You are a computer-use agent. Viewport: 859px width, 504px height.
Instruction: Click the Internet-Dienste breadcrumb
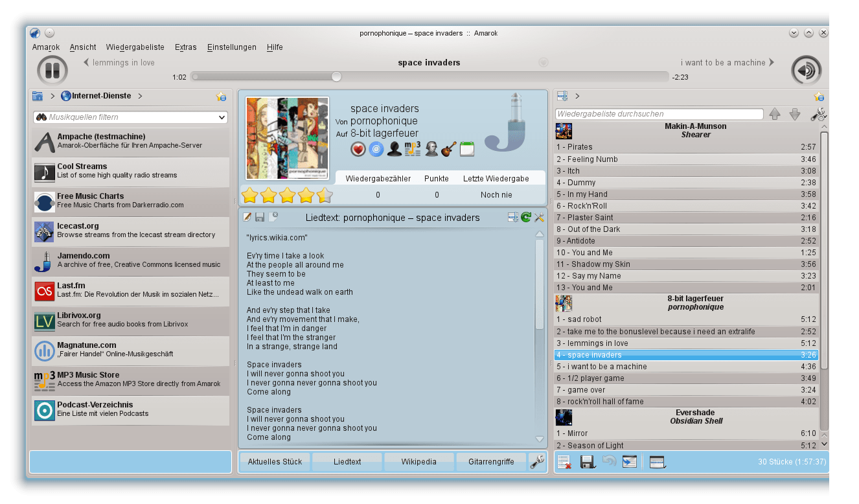tap(96, 96)
